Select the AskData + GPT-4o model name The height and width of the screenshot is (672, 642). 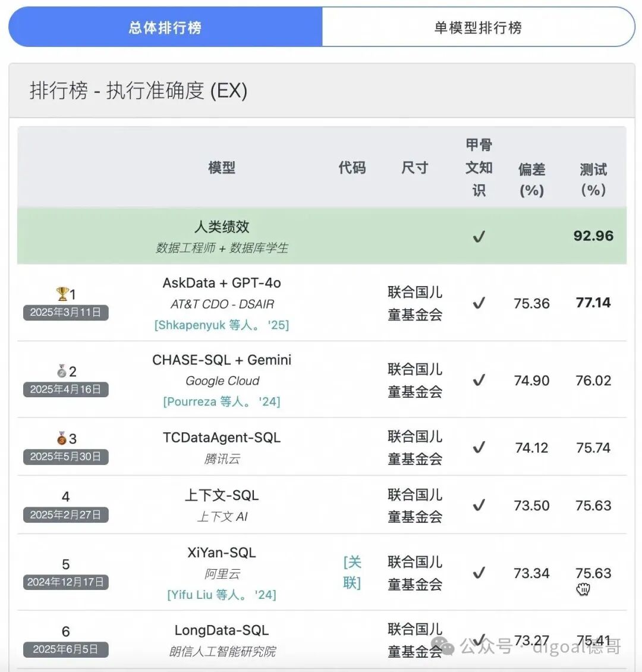pyautogui.click(x=222, y=283)
